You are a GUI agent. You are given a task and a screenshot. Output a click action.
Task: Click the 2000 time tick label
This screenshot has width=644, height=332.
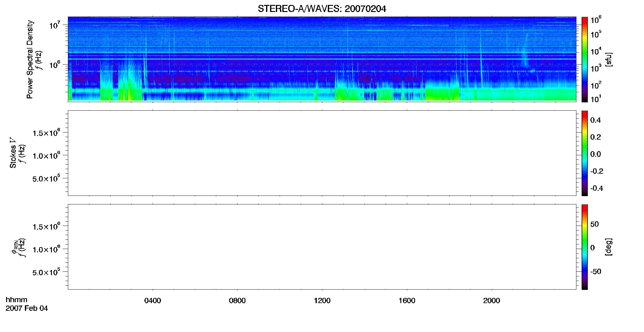tap(491, 300)
